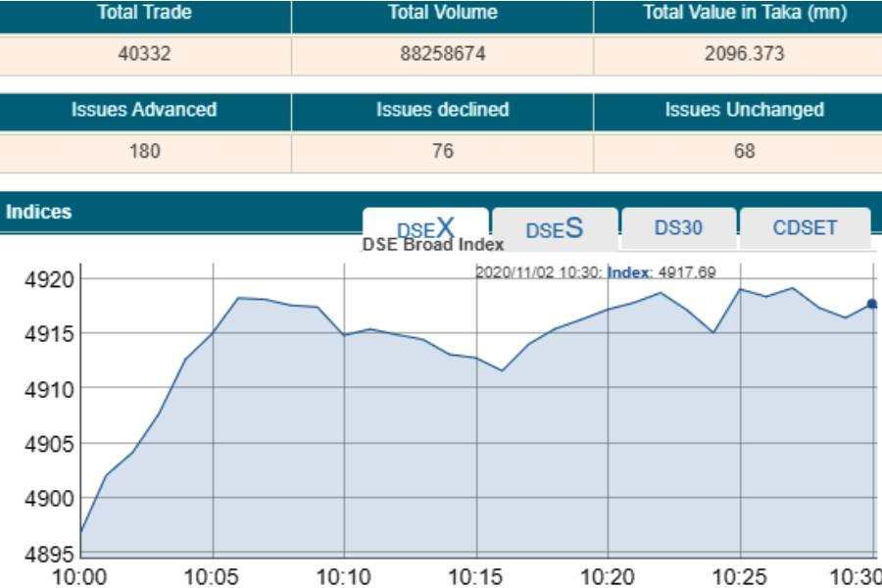Click the Issues Advanced header cell
This screenshot has width=882, height=588.
point(145,110)
